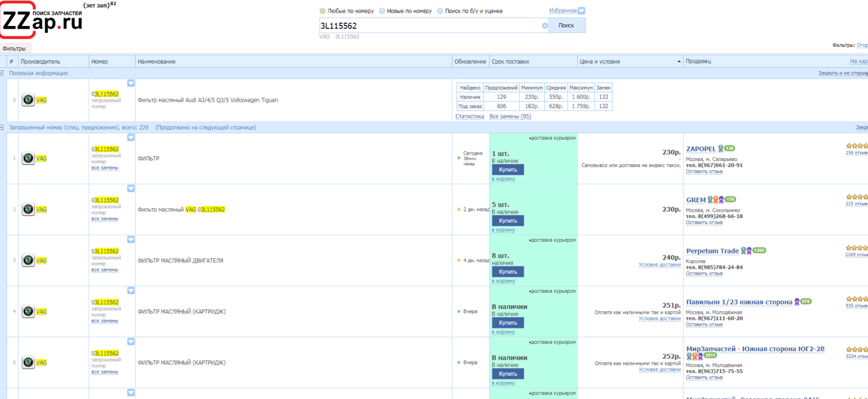Click GREM seller rating badge 178
The width and height of the screenshot is (868, 399).
click(730, 200)
